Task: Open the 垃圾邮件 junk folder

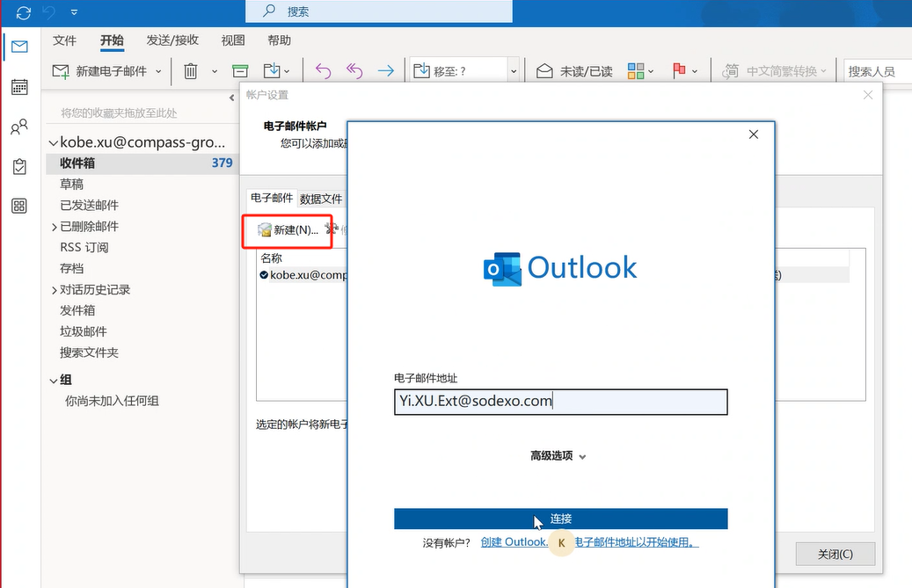Action: [x=84, y=331]
